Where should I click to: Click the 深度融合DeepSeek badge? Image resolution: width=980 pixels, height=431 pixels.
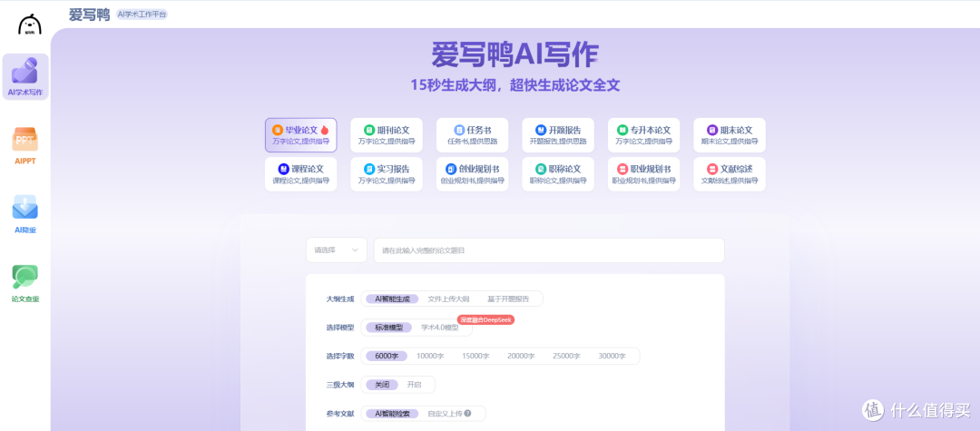(x=485, y=319)
